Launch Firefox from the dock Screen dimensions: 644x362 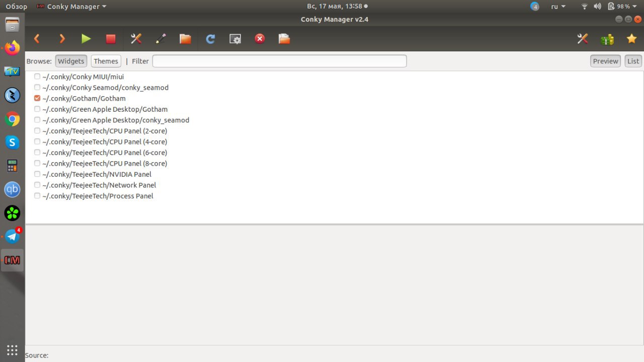[x=12, y=48]
